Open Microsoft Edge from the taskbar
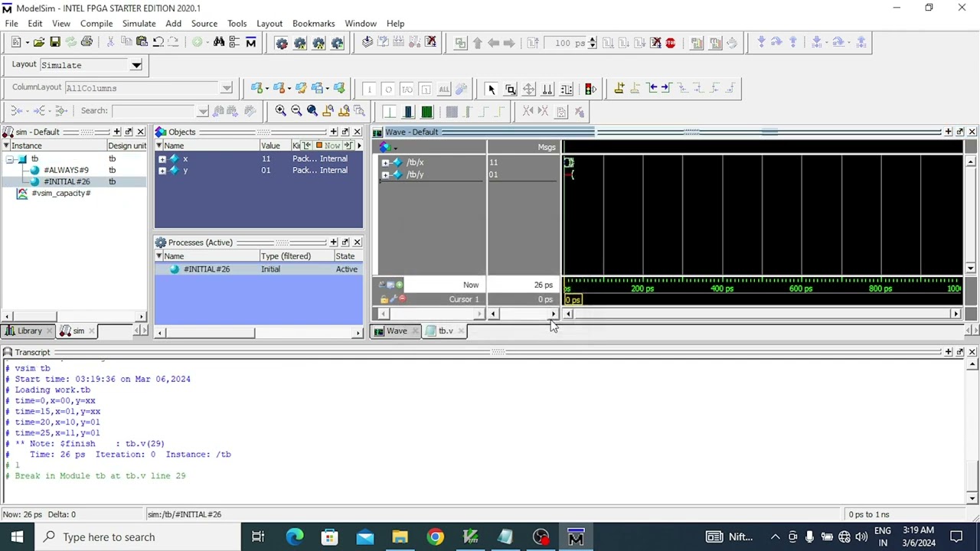The height and width of the screenshot is (551, 980). (295, 536)
